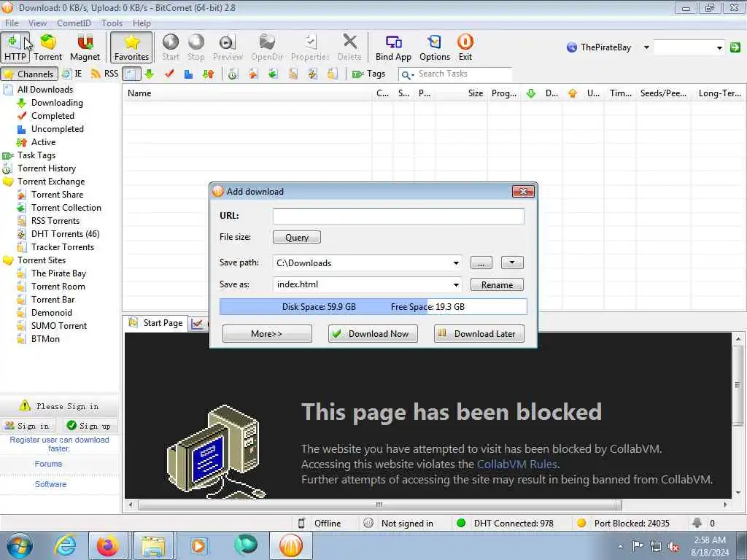Open the dropdown arrow button beside browse
Image resolution: width=747 pixels, height=560 pixels.
tap(512, 262)
